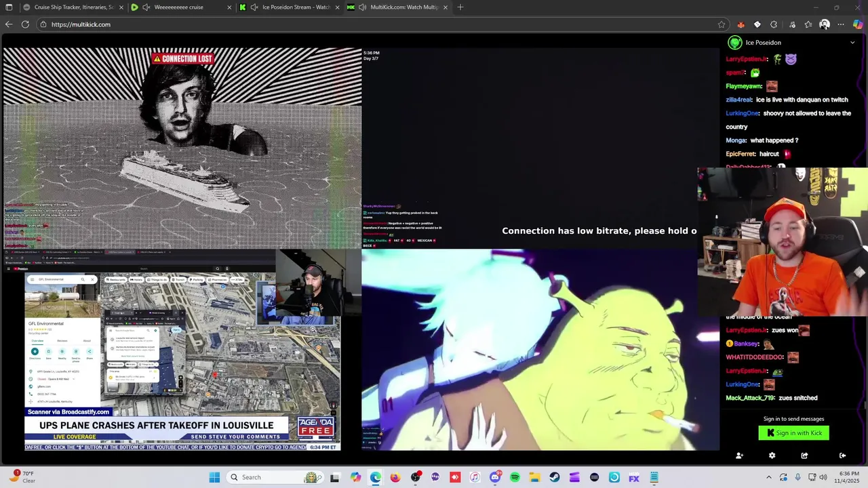Open the Extensions puzzle-piece menu
This screenshot has height=488, width=868.
click(774, 24)
